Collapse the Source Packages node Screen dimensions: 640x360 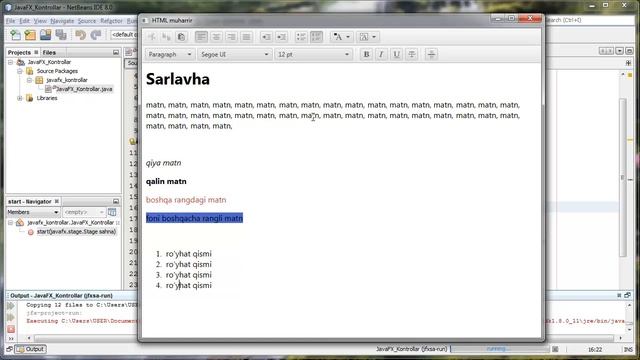coord(20,71)
